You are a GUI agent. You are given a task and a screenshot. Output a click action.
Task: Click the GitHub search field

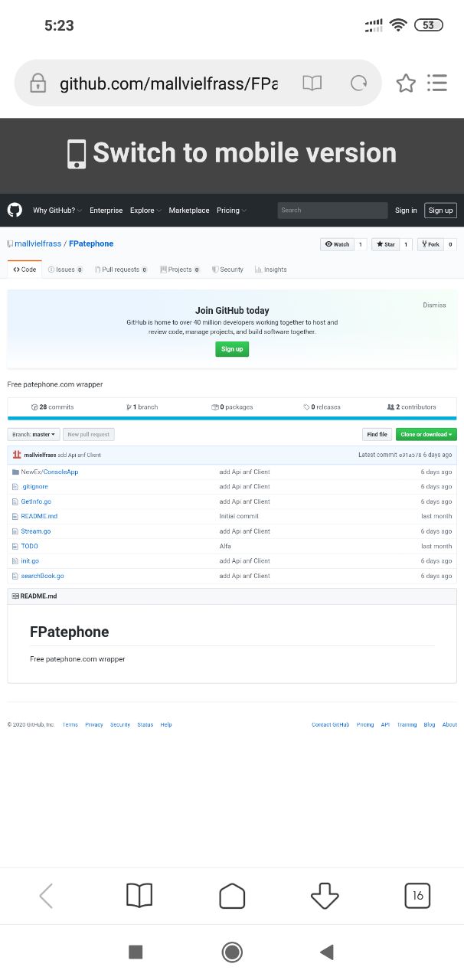click(332, 210)
